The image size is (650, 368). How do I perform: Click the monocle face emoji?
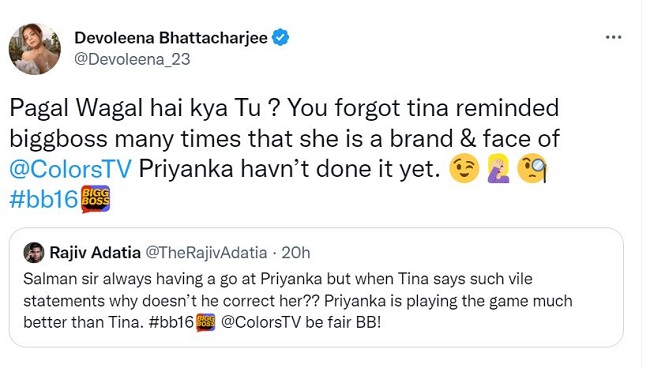pos(532,169)
